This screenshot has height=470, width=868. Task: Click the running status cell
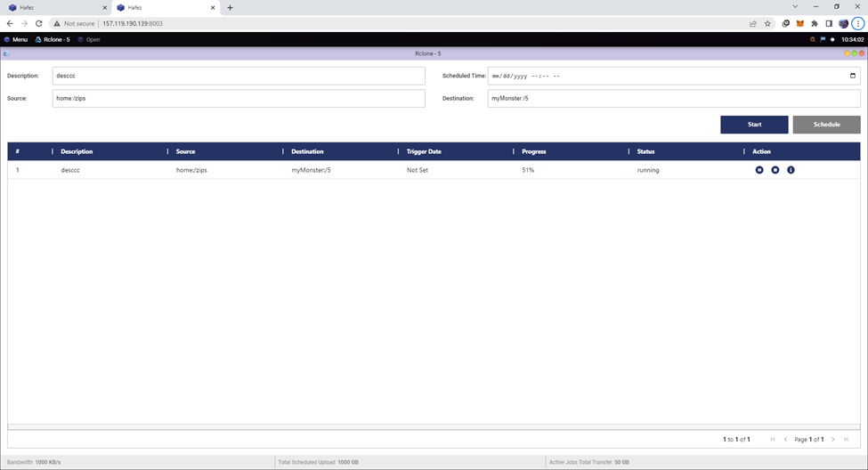click(x=648, y=170)
